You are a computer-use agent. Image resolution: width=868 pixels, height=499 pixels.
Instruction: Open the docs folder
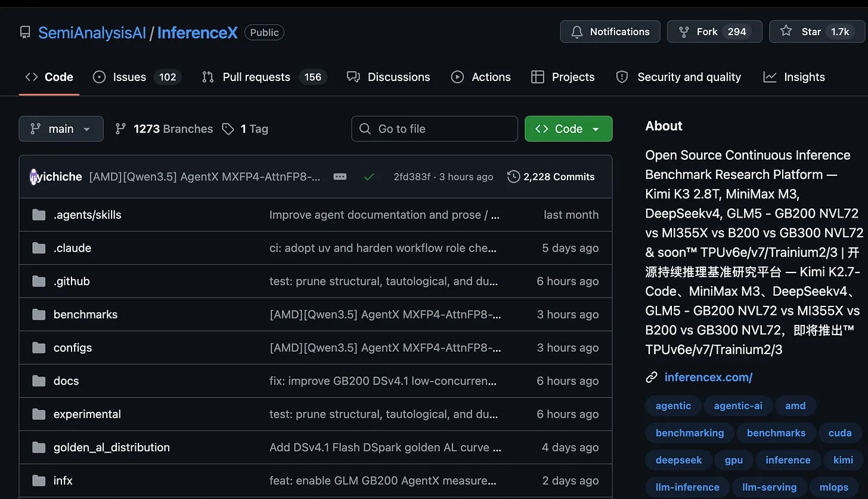point(66,381)
